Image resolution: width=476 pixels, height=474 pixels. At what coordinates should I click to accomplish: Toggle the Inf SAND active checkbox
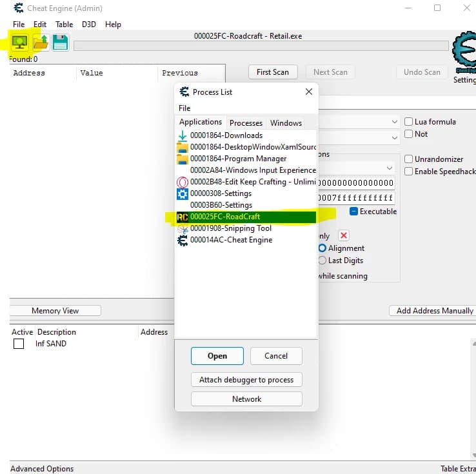19,344
